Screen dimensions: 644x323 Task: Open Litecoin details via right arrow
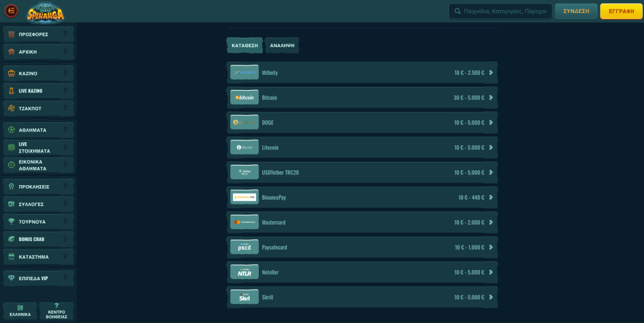tap(491, 147)
